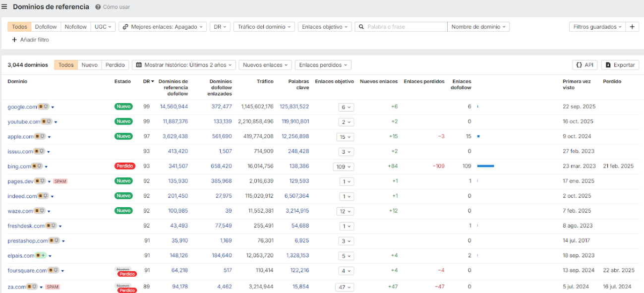Expand the Mejores enlaces: Apagado dropdown
This screenshot has height=293, width=644.
pyautogui.click(x=163, y=27)
